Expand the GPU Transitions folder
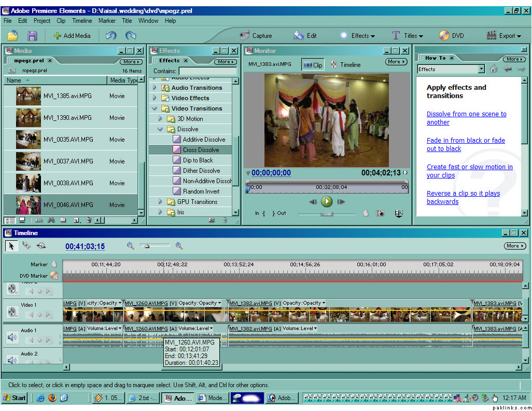This screenshot has width=532, height=411. pos(160,202)
